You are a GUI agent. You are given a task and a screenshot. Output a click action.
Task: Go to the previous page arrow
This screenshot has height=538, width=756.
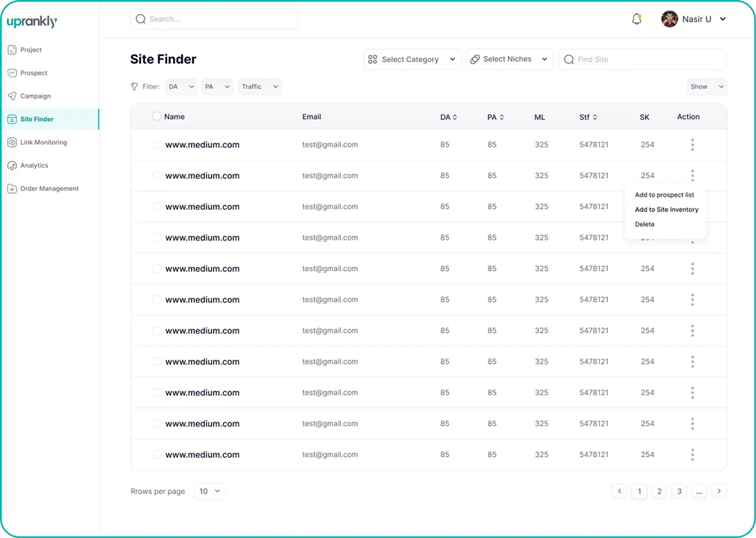(x=619, y=491)
